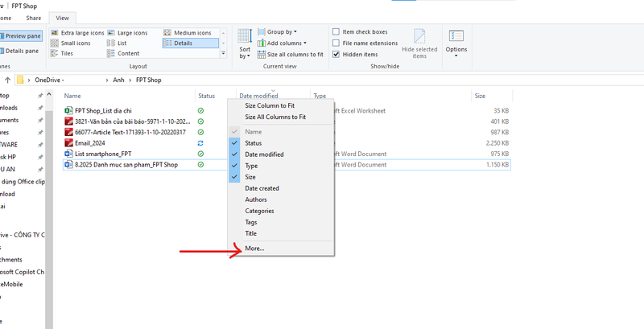
Task: Open the Group by dropdown
Action: click(x=277, y=31)
